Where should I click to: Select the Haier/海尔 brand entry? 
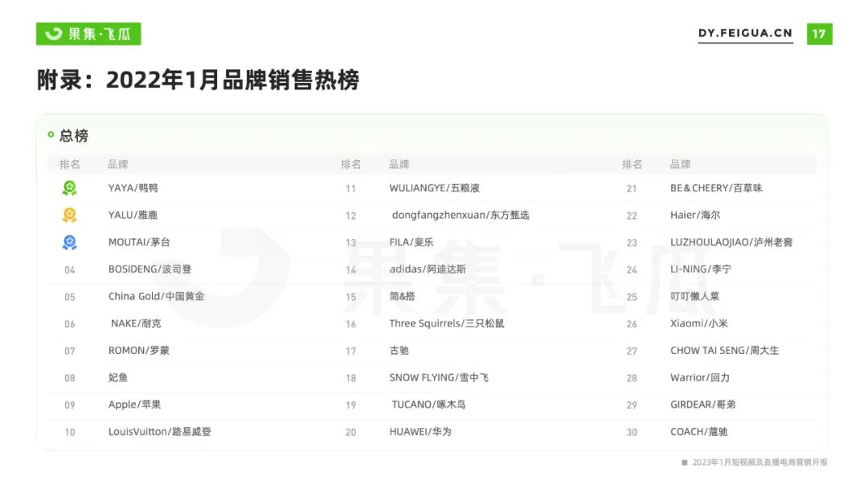pyautogui.click(x=694, y=215)
